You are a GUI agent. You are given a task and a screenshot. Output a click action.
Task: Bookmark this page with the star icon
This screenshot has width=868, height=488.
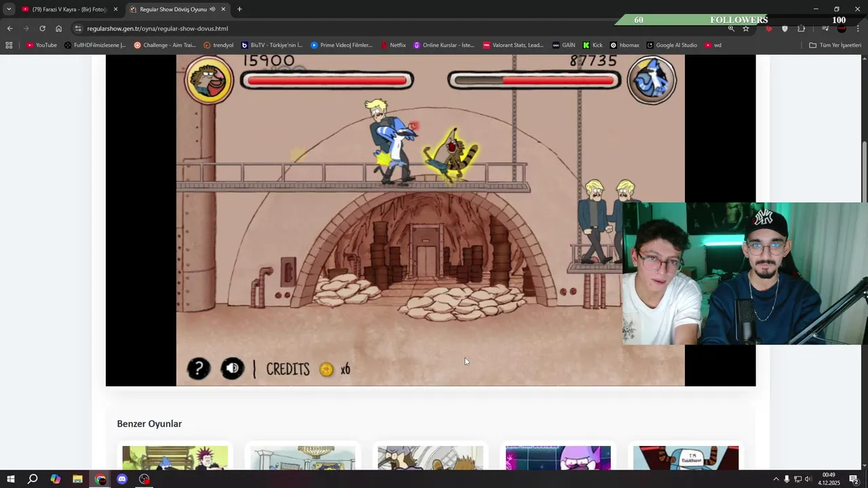click(746, 28)
